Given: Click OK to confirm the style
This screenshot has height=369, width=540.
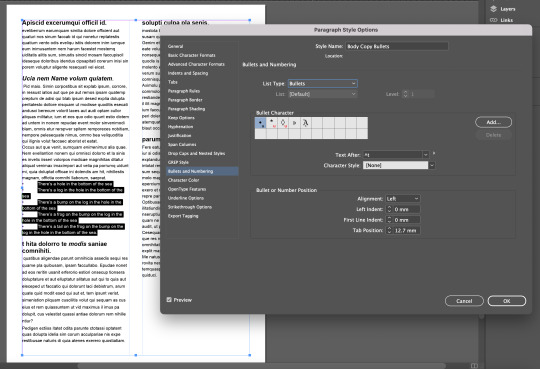Looking at the screenshot, I should [507, 301].
